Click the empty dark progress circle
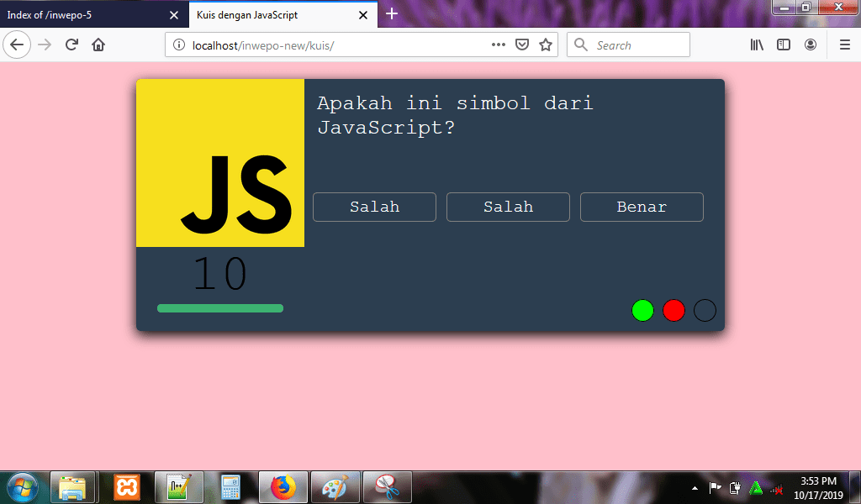The height and width of the screenshot is (504, 861). coord(705,311)
